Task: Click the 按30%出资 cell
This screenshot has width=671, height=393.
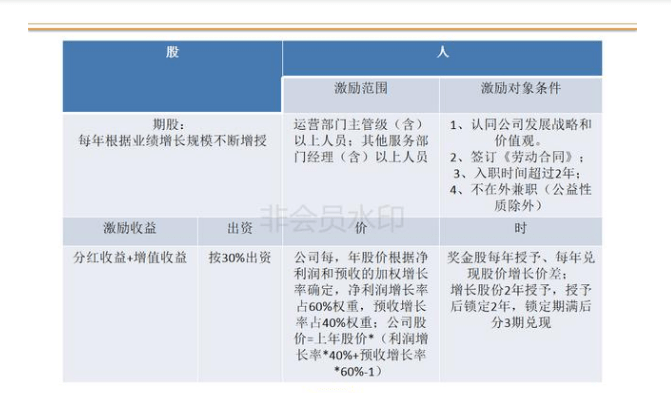Action: point(240,313)
